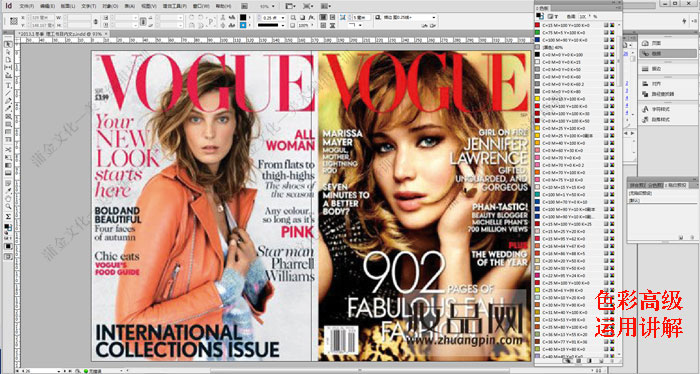The image size is (700, 374).
Task: Open the Swatches panel flyout menu
Action: click(619, 8)
